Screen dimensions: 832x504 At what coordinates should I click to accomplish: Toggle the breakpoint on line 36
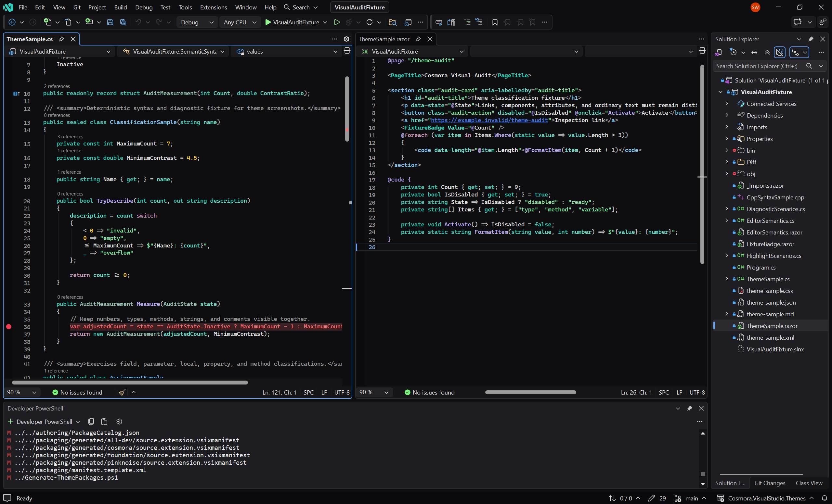9,327
